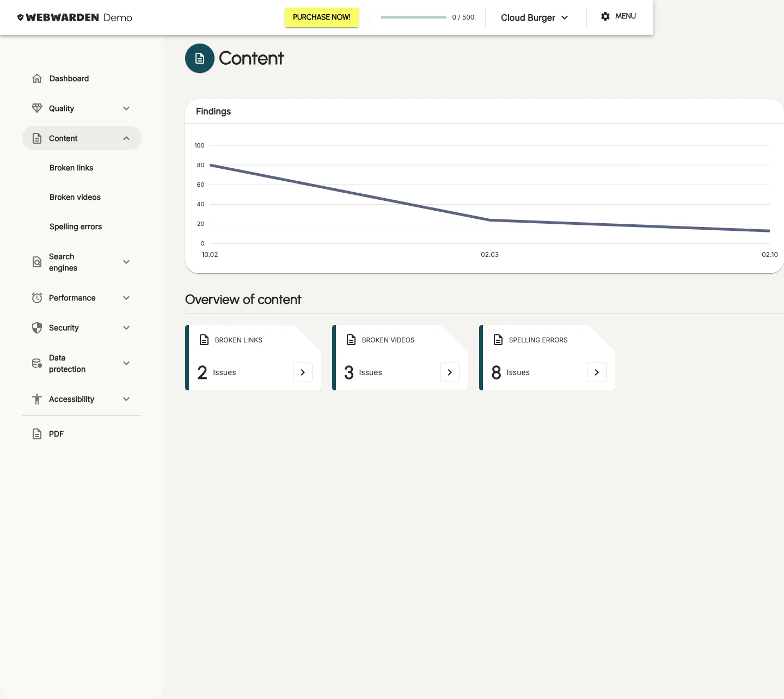Click the Dashboard home icon

coord(37,78)
